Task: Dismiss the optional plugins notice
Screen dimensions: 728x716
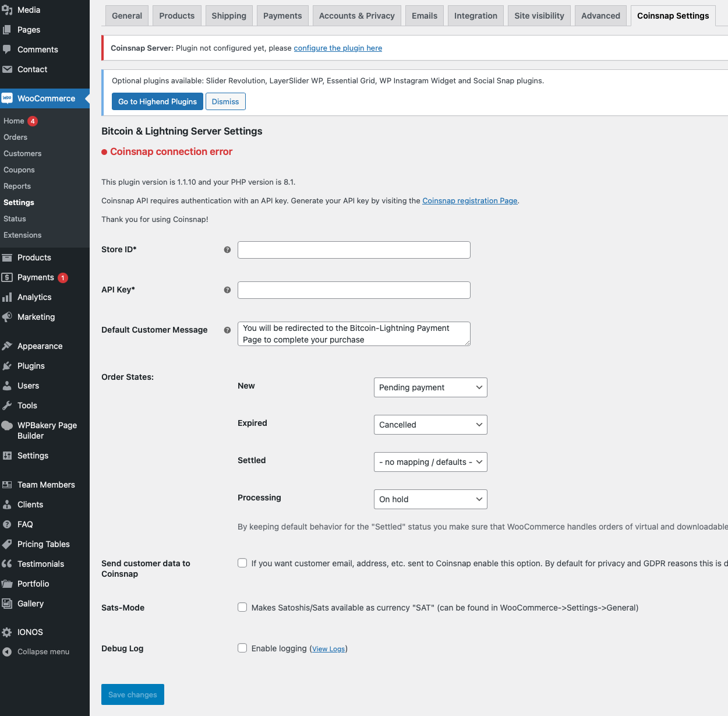Action: pos(225,101)
